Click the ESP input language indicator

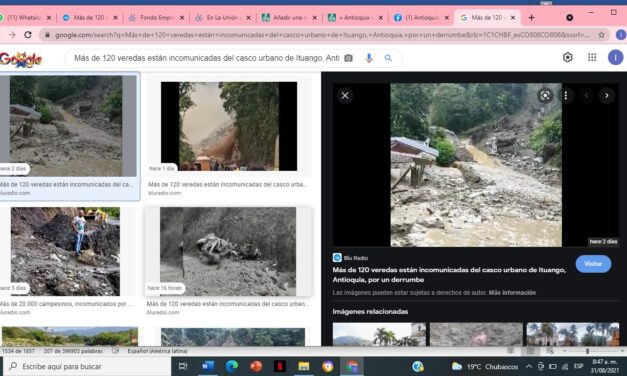point(578,366)
